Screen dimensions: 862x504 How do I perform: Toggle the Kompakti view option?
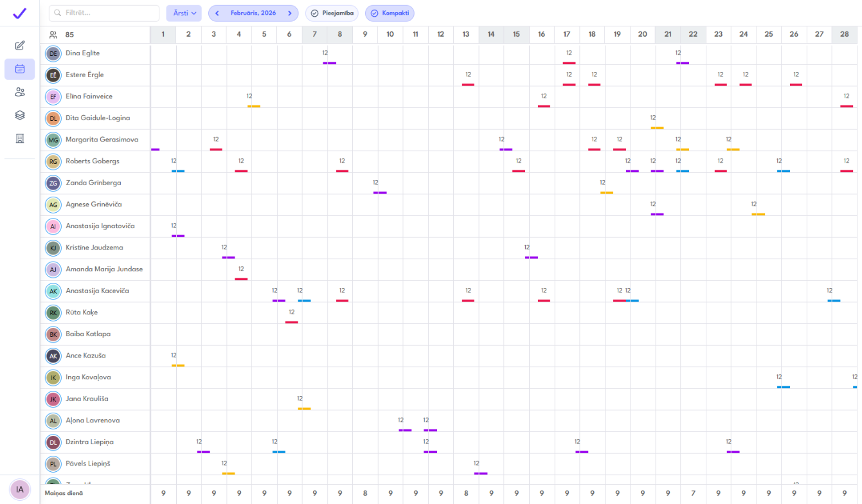[390, 13]
